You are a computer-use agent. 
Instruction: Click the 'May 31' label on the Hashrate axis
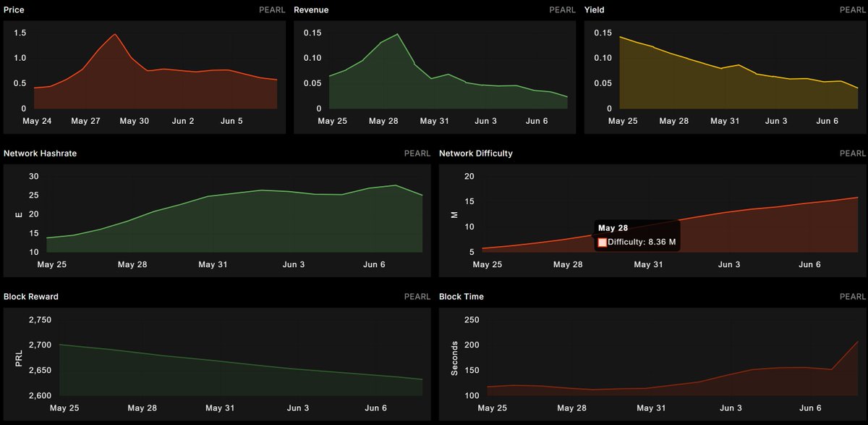[213, 264]
